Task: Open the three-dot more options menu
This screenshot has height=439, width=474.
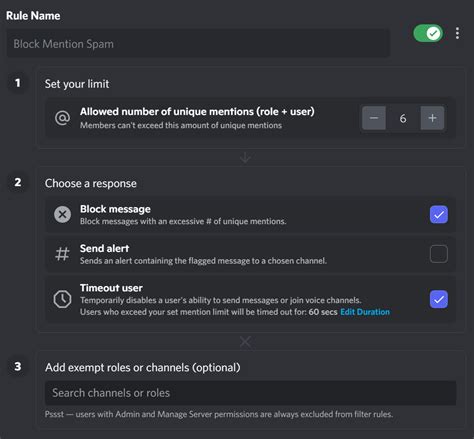Action: coord(457,33)
